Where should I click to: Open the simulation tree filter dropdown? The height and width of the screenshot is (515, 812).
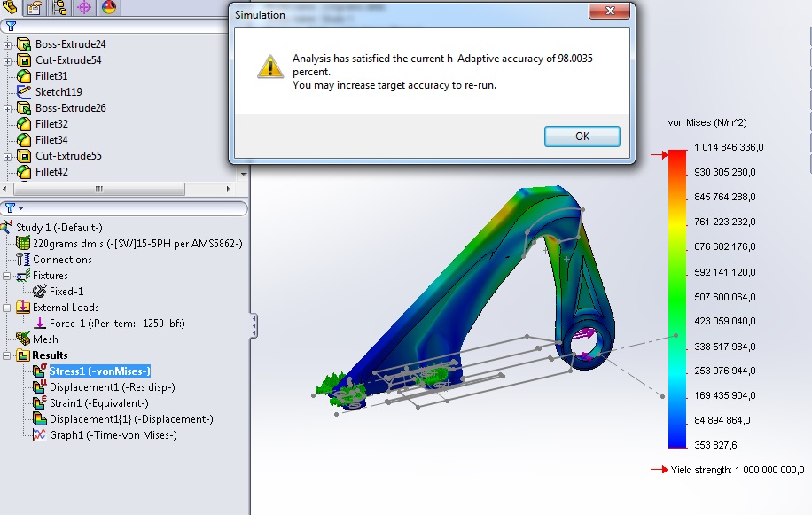tap(20, 208)
